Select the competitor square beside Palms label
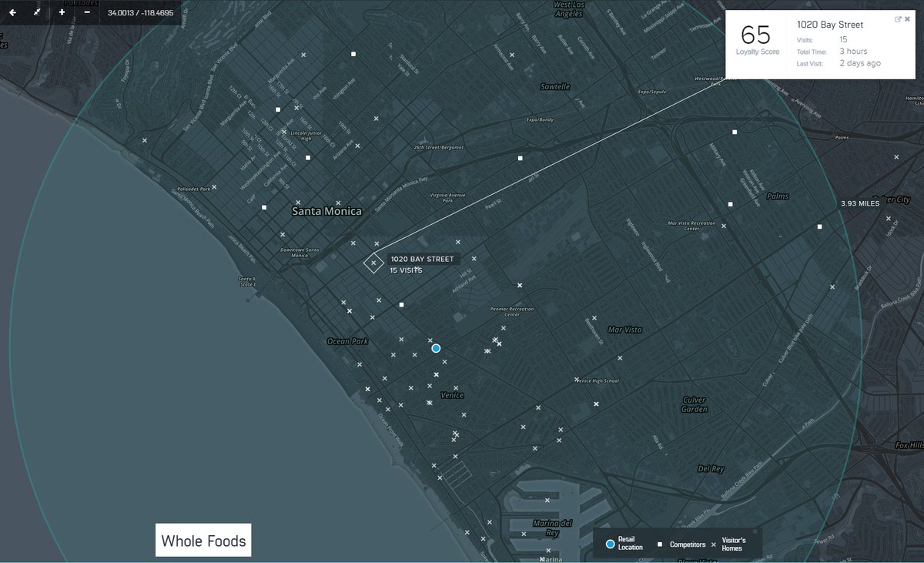 (730, 204)
